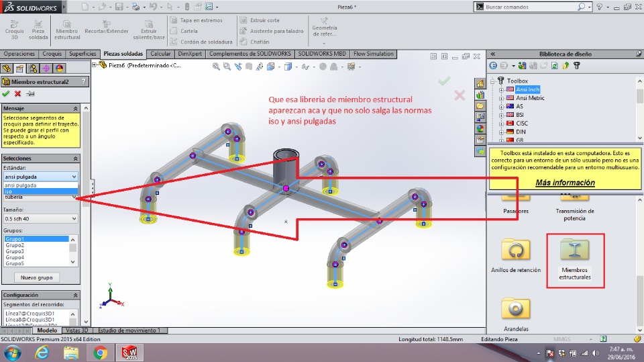644x362 pixels.
Task: Select Grupo2 in the Grupos list
Action: tap(15, 245)
